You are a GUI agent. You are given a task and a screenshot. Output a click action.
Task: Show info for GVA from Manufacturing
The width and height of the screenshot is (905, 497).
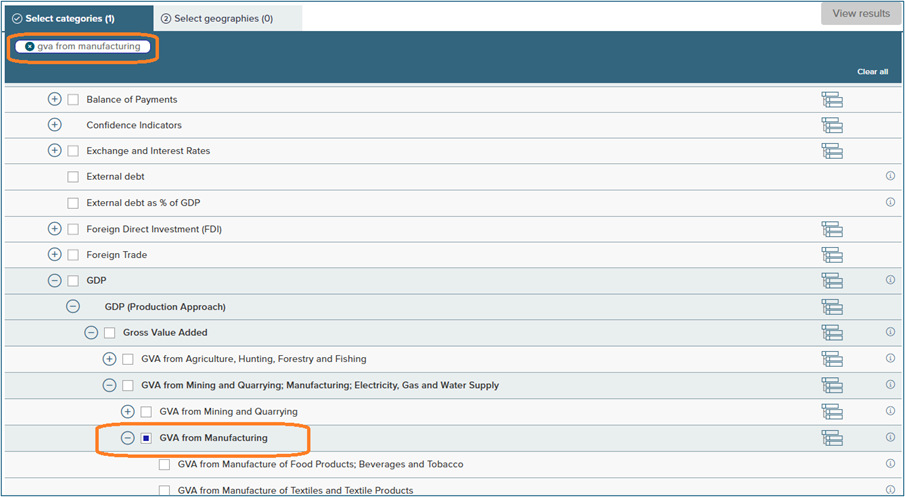(x=890, y=438)
